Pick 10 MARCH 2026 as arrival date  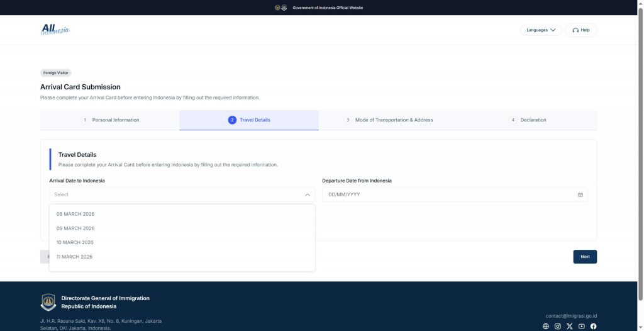coord(75,242)
